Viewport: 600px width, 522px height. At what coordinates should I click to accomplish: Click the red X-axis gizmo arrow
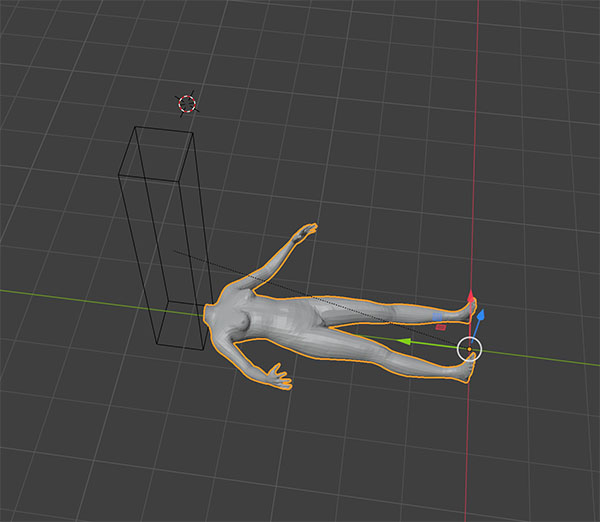472,300
